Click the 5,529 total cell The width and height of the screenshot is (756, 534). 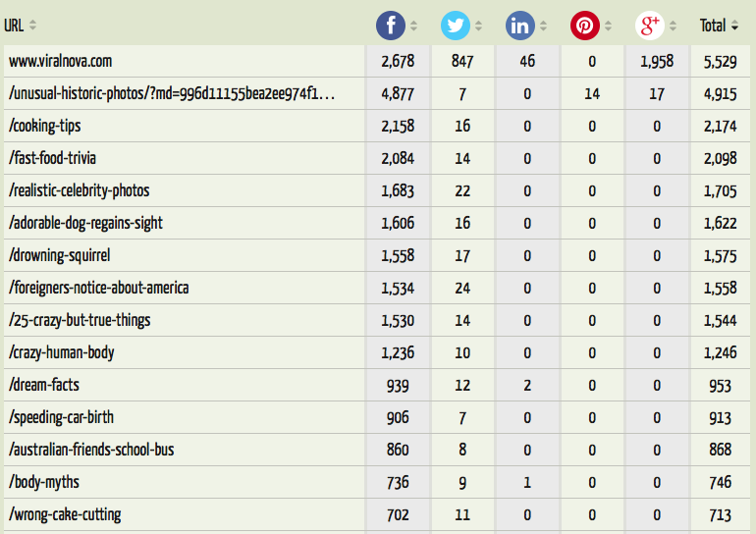pyautogui.click(x=720, y=61)
